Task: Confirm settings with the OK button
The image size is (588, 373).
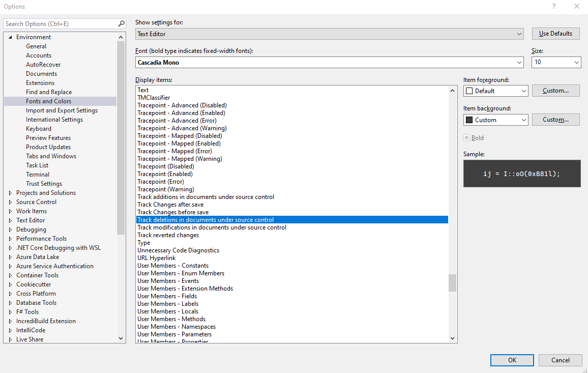Action: (x=512, y=360)
